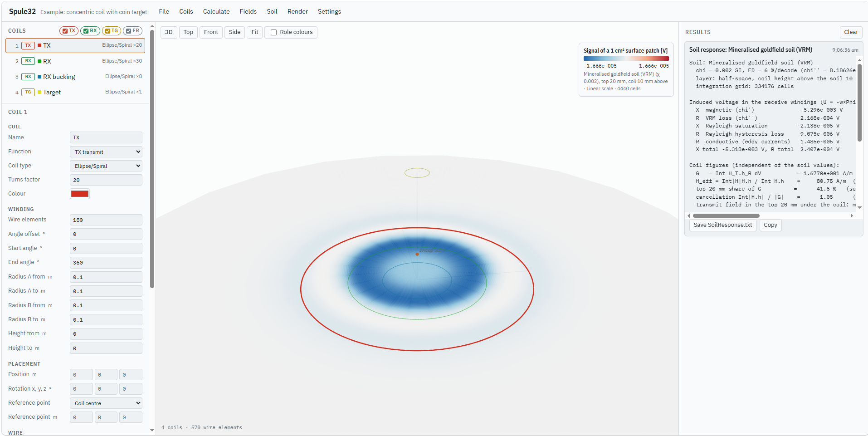Viewport: 868px width, 436px height.
Task: Click the results scroll down arrow
Action: pos(859,207)
